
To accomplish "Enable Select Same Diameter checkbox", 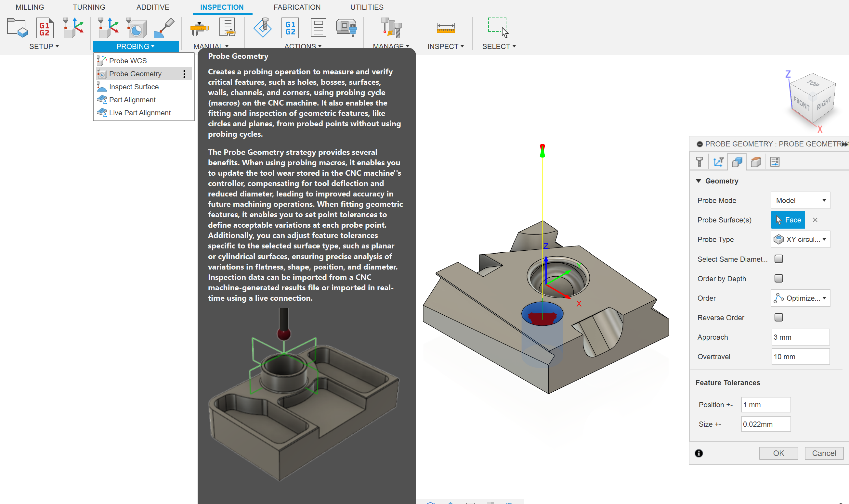I will click(778, 259).
